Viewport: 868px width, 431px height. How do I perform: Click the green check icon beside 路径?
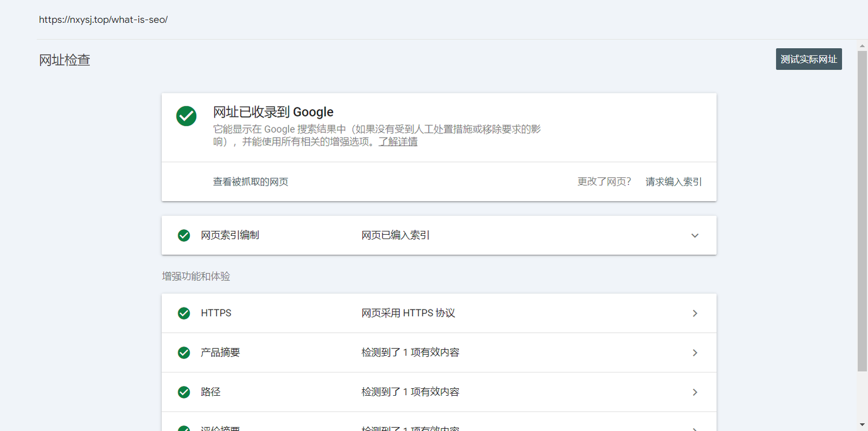(x=184, y=392)
